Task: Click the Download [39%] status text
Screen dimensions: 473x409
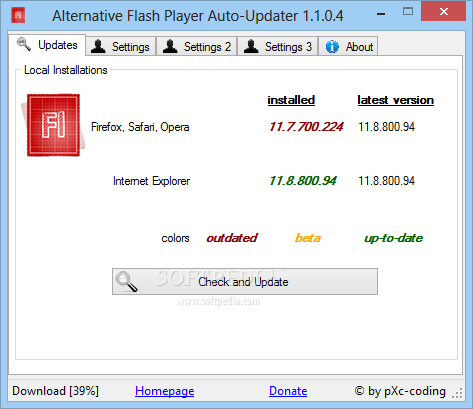Action: tap(55, 391)
